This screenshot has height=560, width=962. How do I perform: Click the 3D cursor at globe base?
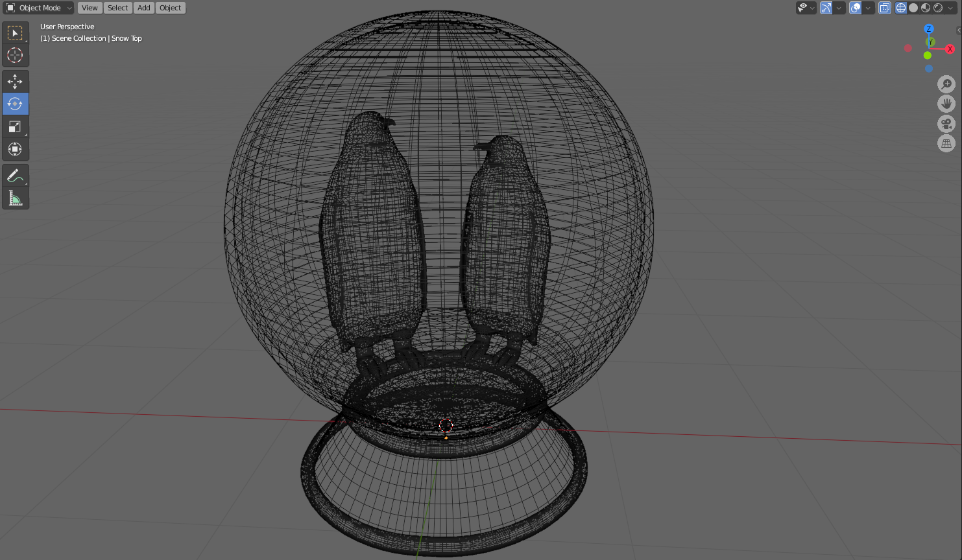[x=446, y=425]
